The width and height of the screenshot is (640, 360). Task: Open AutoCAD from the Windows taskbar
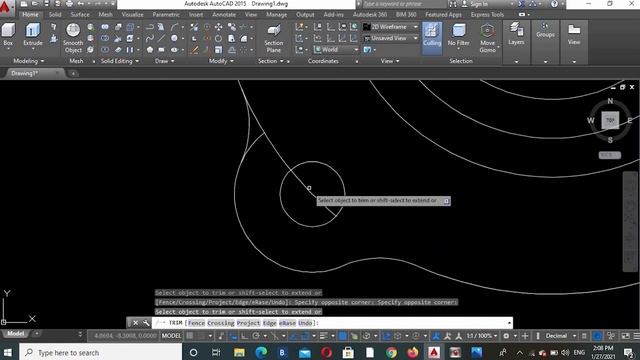(x=433, y=352)
